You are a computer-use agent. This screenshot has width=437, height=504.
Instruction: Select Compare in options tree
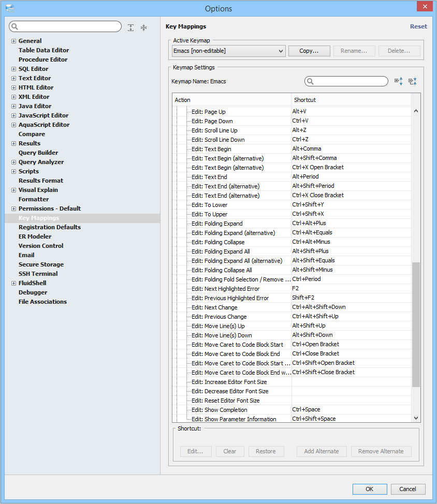[x=32, y=134]
